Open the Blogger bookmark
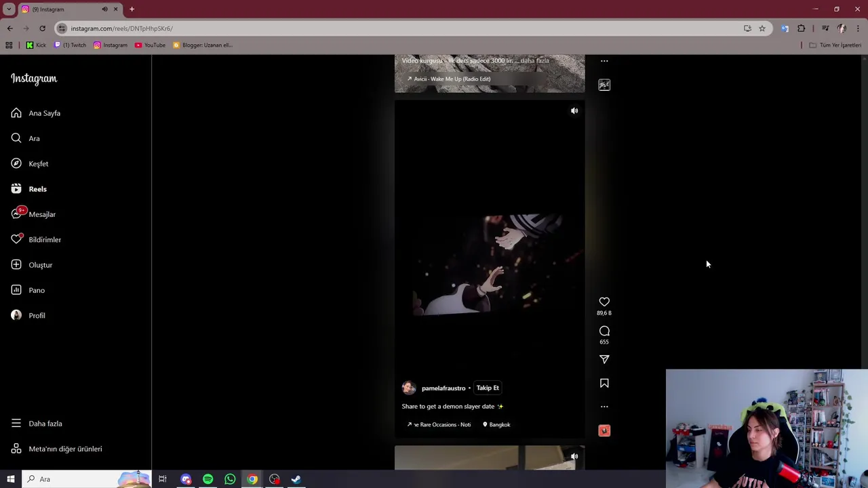This screenshot has height=488, width=868. (203, 45)
